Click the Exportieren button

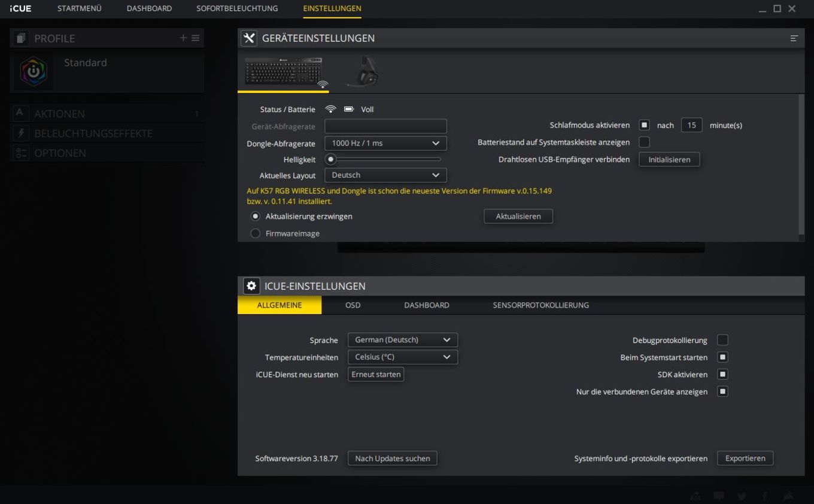(745, 459)
